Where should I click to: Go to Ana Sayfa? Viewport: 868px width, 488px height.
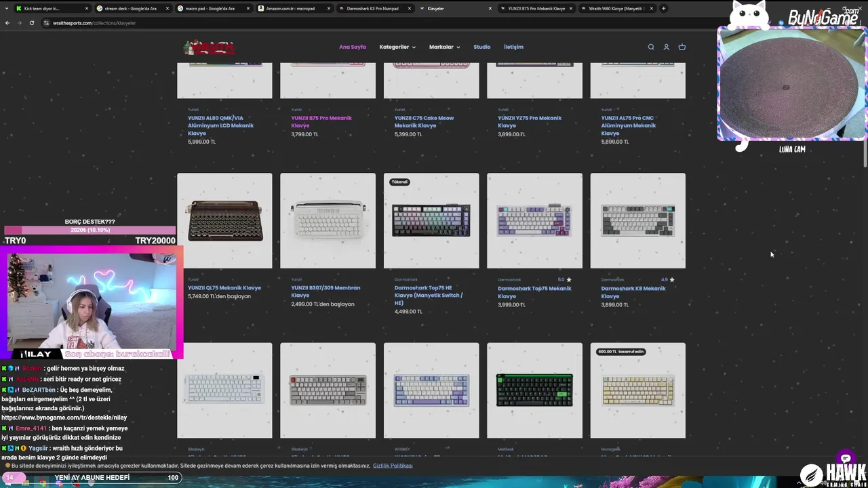click(x=353, y=47)
